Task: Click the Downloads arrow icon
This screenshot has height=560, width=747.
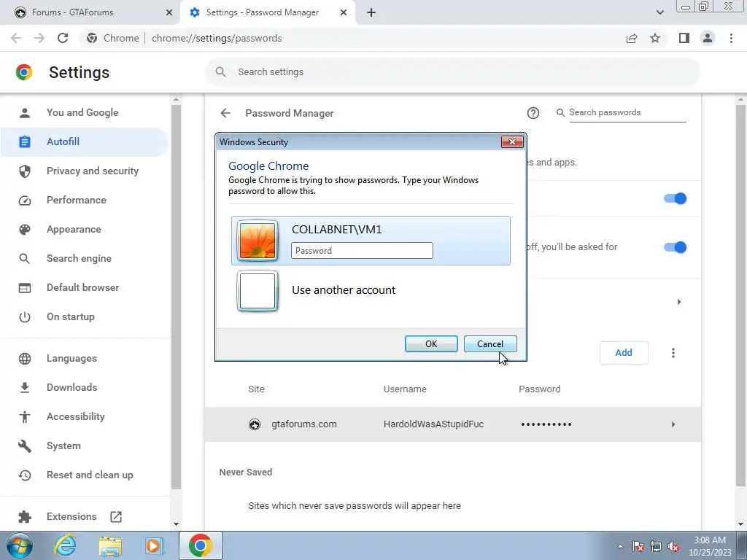Action: [x=25, y=388]
